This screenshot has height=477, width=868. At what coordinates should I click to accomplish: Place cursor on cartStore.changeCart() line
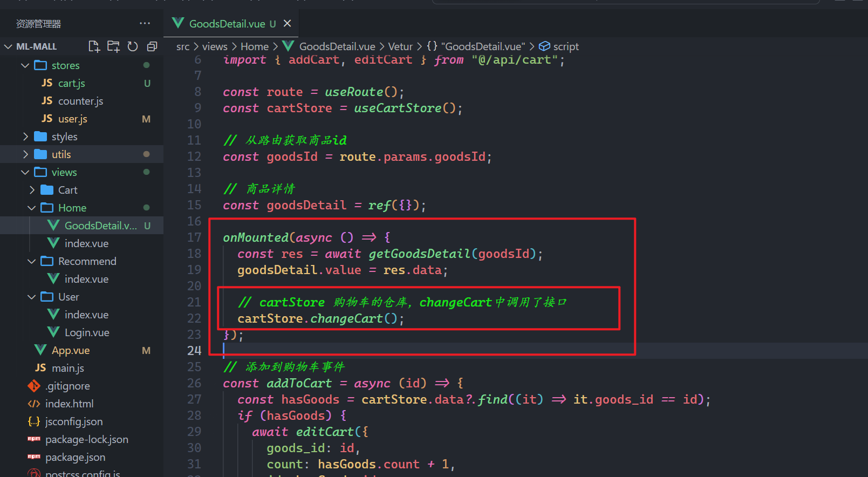[321, 318]
